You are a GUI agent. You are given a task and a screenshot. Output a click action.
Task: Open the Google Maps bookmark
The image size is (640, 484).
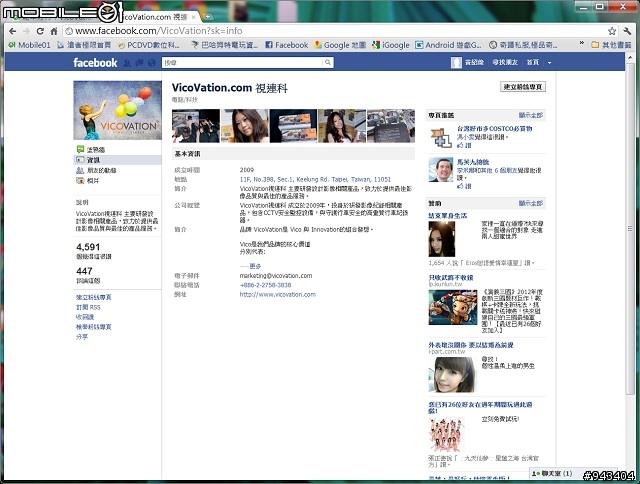coord(340,45)
